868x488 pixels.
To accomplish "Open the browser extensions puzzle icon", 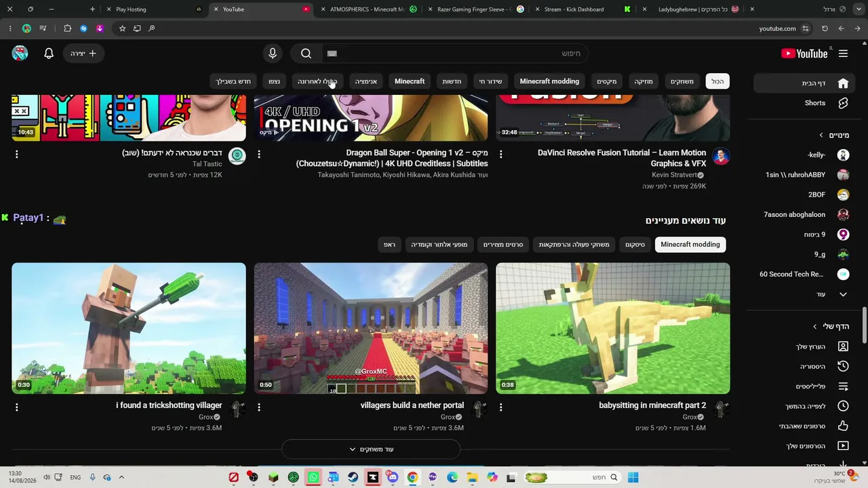I will click(67, 28).
